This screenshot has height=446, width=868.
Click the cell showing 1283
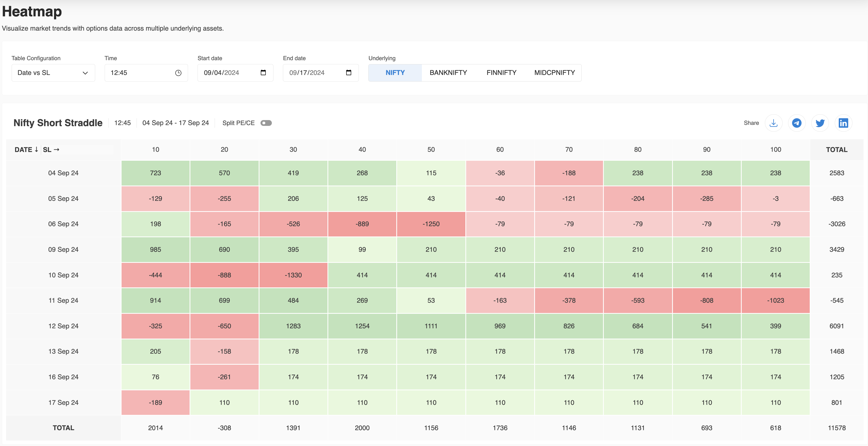coord(293,326)
